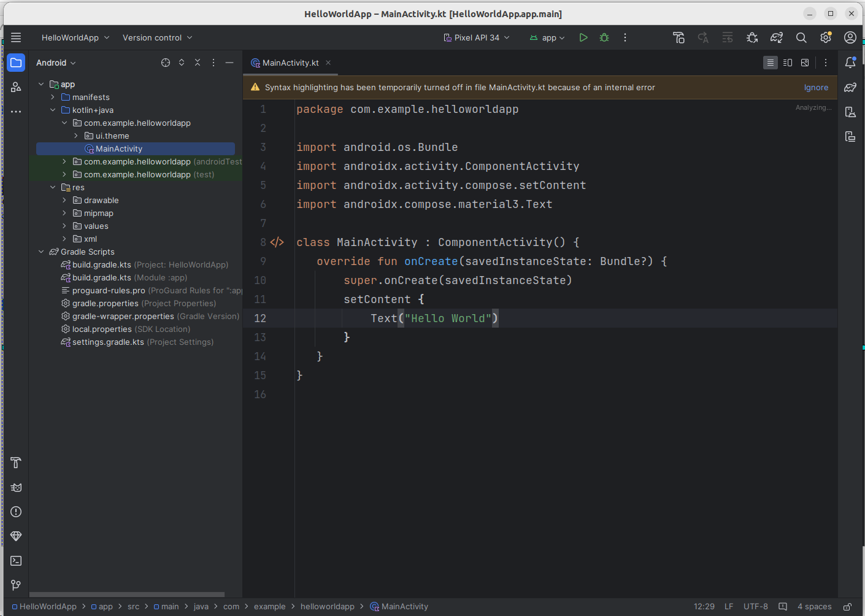
Task: Change 4 spaces indent setting
Action: pyautogui.click(x=815, y=607)
